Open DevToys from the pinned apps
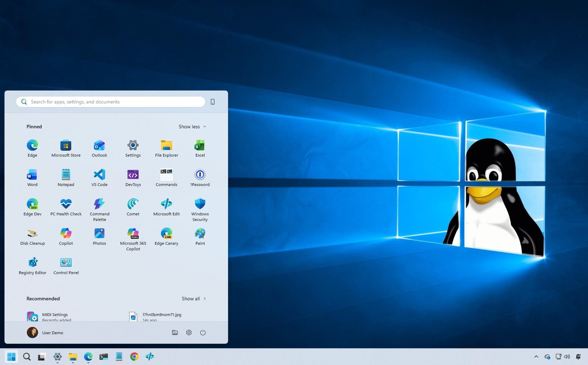588x365 pixels. pyautogui.click(x=133, y=177)
